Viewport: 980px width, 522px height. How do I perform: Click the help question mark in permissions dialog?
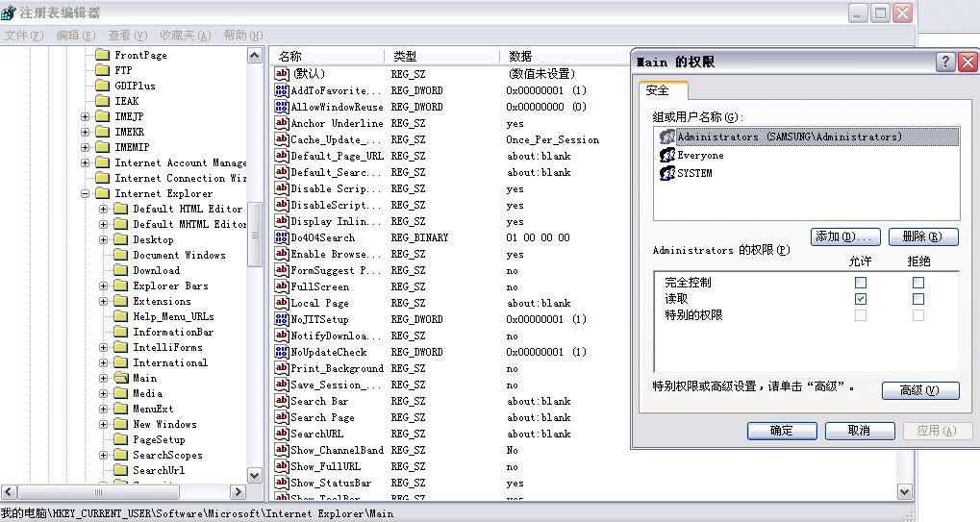[x=945, y=62]
